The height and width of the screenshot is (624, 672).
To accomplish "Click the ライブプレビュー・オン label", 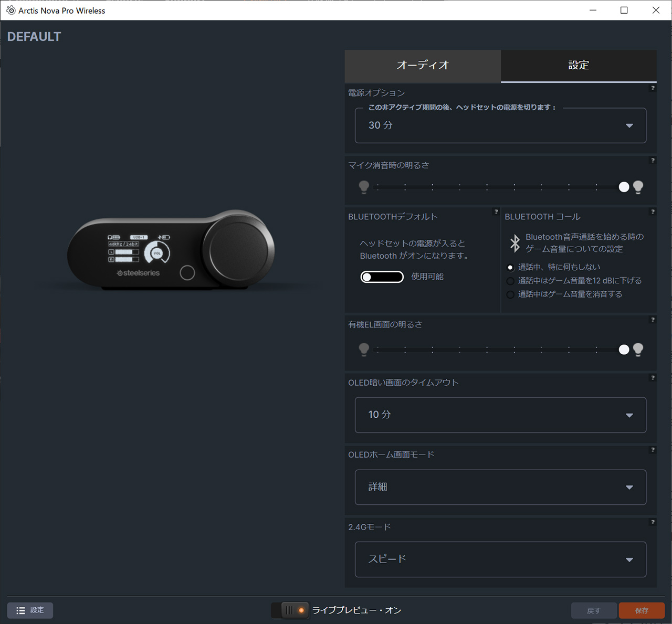I will [357, 610].
